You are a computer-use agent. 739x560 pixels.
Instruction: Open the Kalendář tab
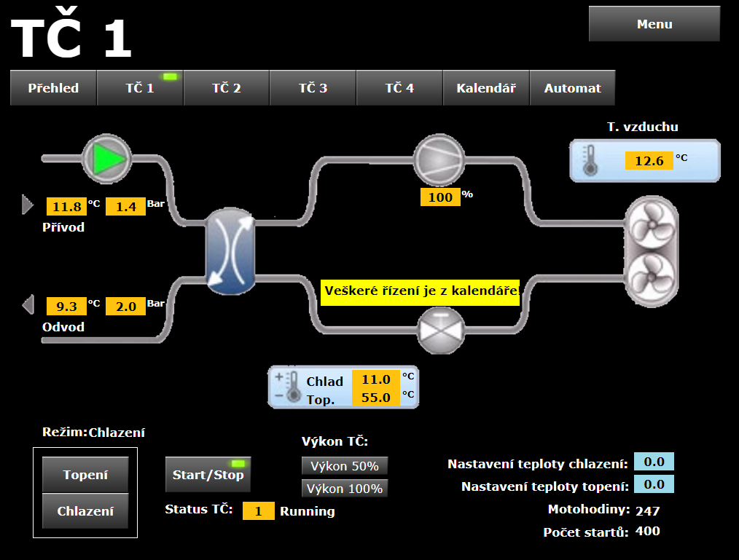pyautogui.click(x=486, y=88)
